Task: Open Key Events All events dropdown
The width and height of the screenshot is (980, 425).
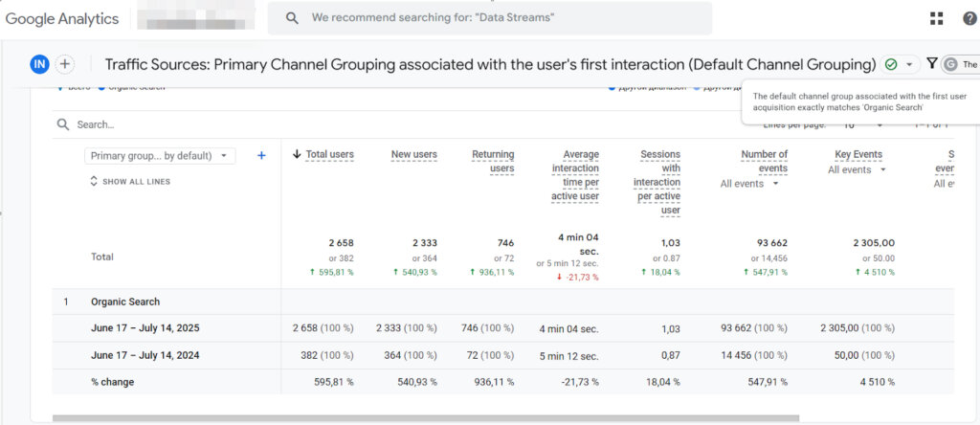Action: coord(857,170)
